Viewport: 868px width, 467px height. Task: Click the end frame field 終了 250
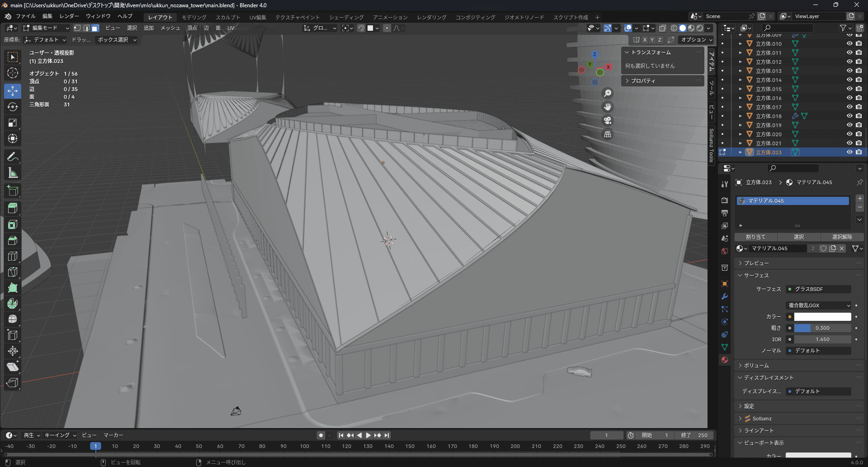pyautogui.click(x=693, y=435)
